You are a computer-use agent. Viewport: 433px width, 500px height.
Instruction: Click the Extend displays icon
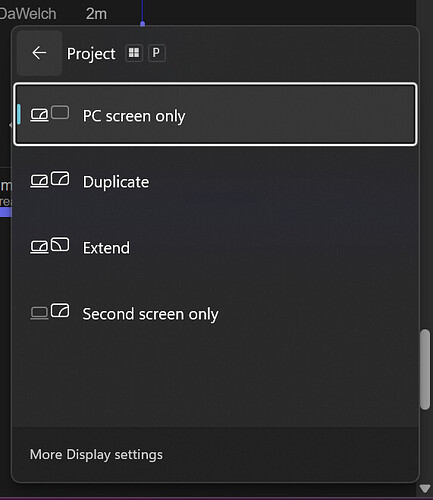click(50, 246)
